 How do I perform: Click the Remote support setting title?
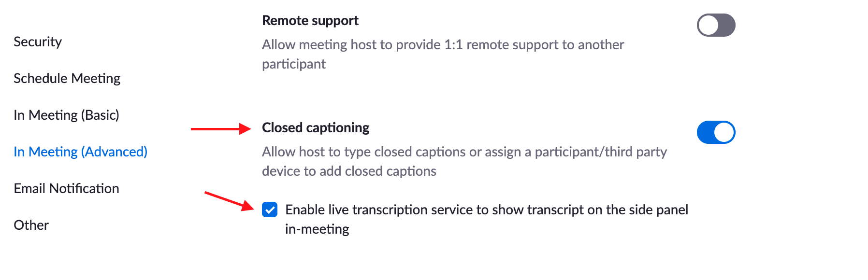pos(310,21)
